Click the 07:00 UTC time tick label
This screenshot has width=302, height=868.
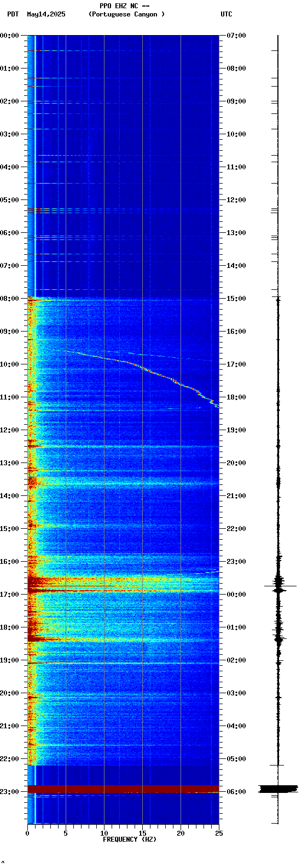coord(236,36)
